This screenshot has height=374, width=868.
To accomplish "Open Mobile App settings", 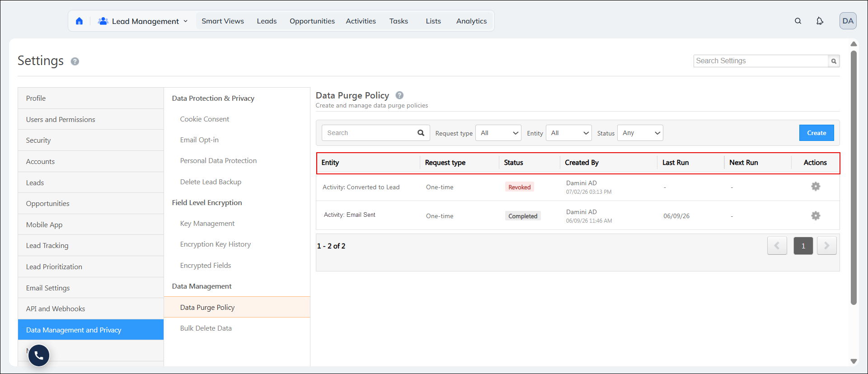I will click(x=91, y=224).
